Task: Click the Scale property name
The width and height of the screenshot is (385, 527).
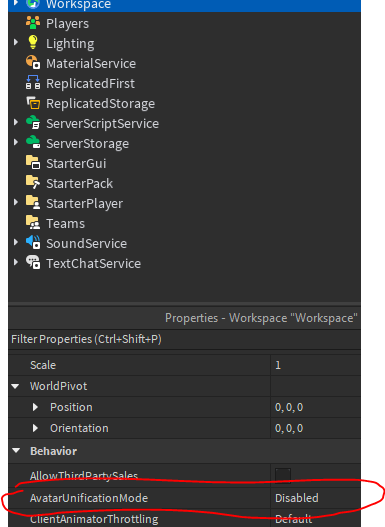Action: tap(43, 365)
